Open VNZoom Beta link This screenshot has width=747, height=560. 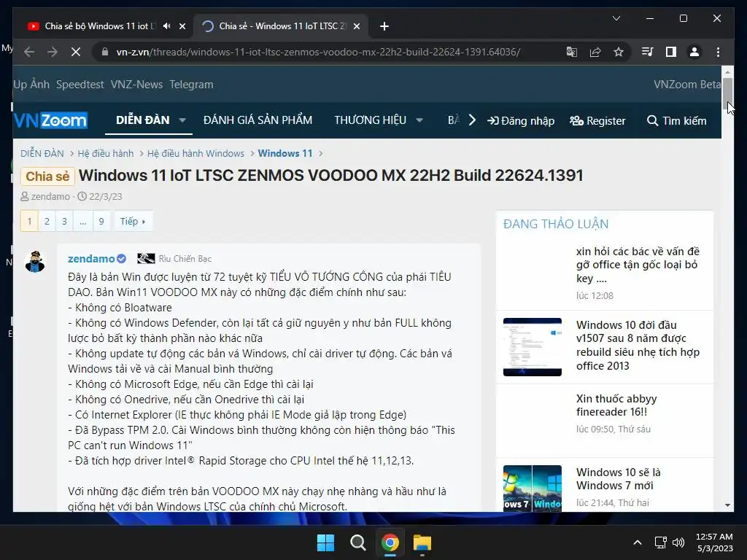(x=687, y=85)
